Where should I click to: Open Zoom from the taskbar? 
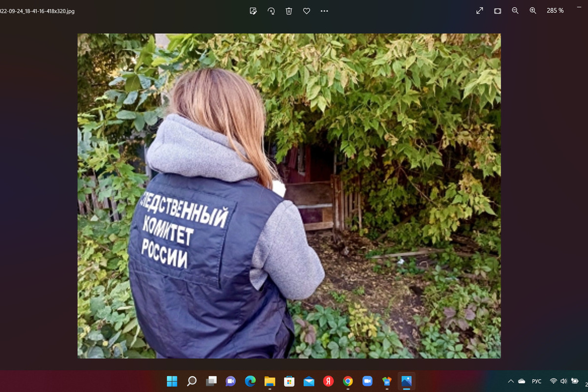367,381
